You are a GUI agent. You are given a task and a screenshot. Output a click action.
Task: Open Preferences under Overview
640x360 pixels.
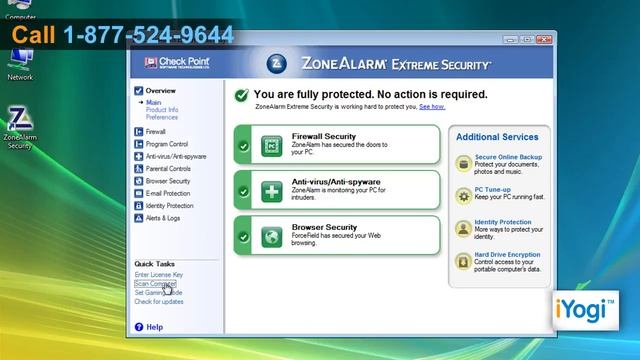pos(162,117)
